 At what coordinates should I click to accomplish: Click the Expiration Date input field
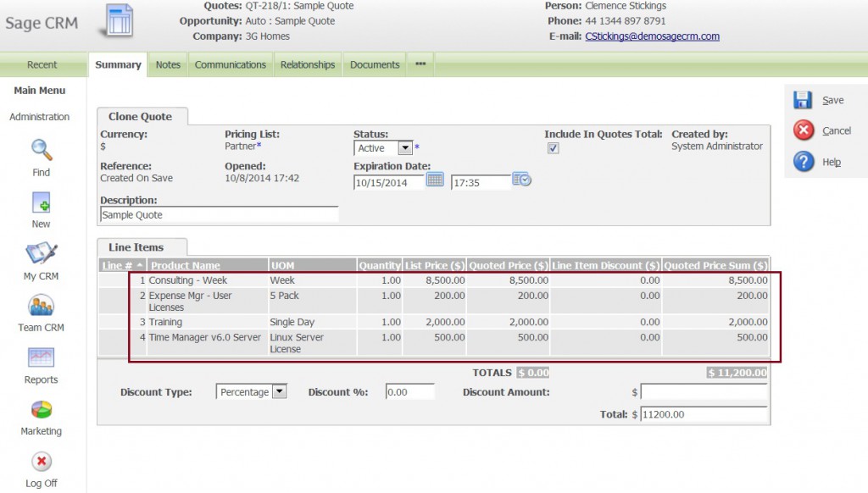pos(388,183)
